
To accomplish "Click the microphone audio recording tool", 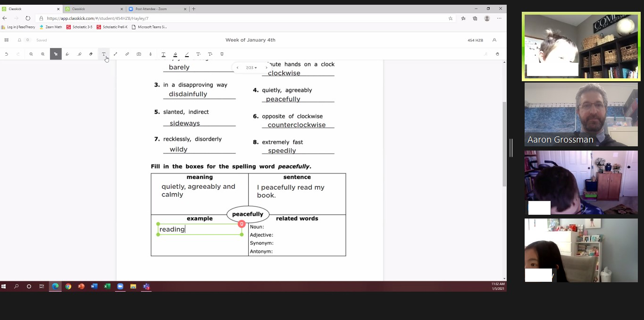I will 151,54.
